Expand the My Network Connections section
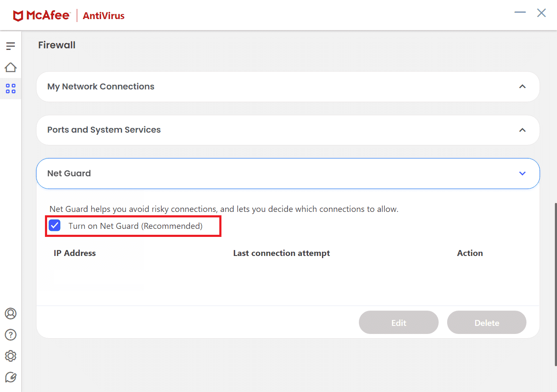557x392 pixels. (x=523, y=86)
